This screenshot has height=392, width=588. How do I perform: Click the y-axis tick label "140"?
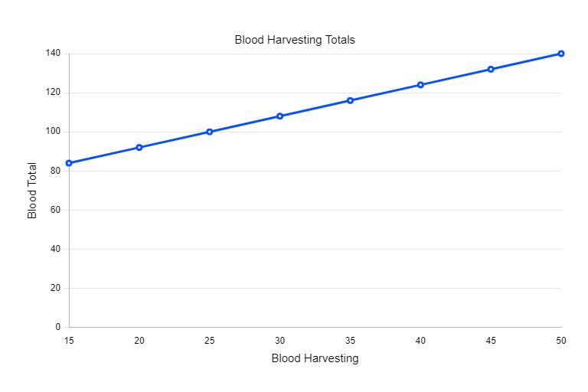53,54
